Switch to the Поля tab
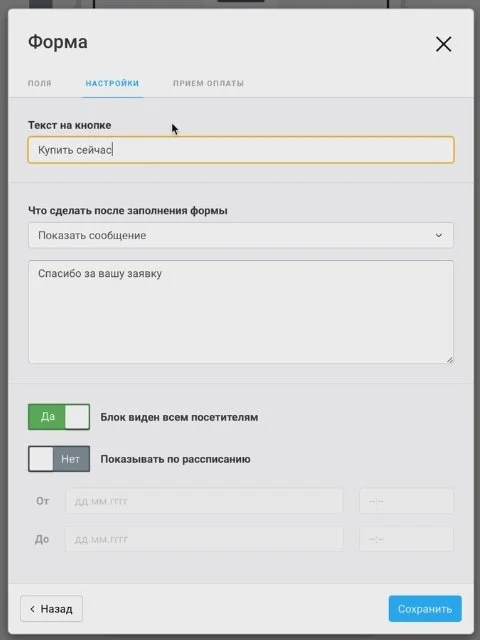Viewport: 480px width, 640px height. coord(40,83)
